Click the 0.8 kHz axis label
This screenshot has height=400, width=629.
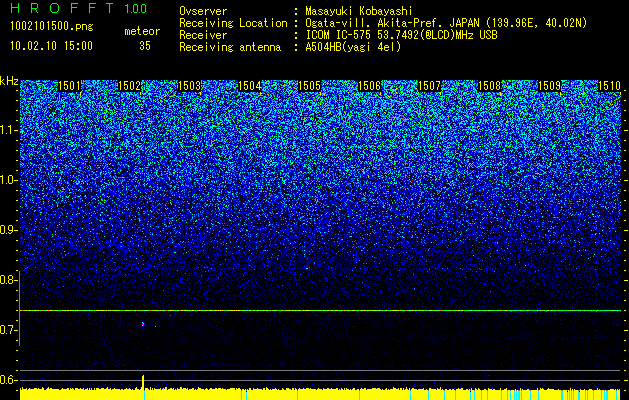pyautogui.click(x=7, y=280)
